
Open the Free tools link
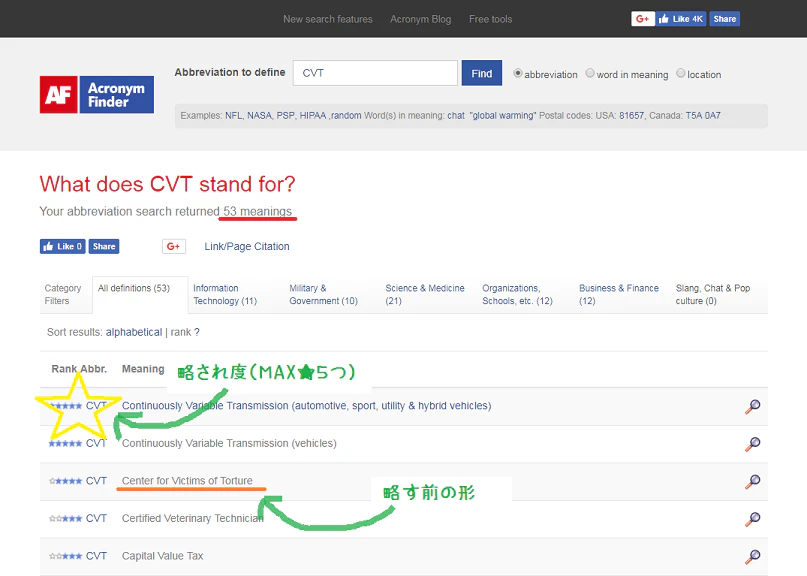tap(490, 19)
